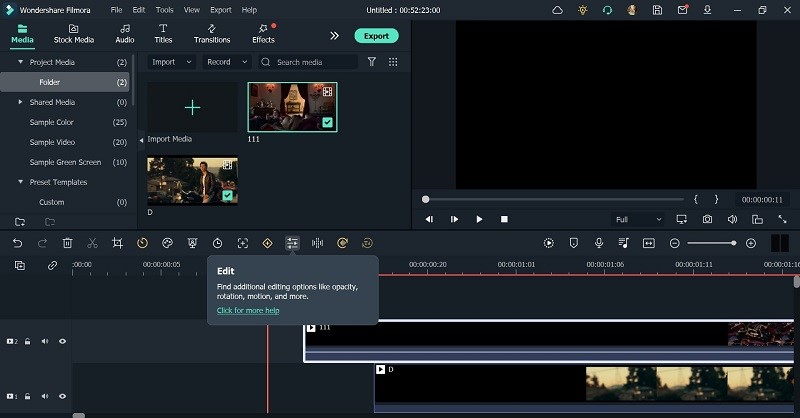Hide track 2 with eye icon
The width and height of the screenshot is (800, 418).
[62, 341]
